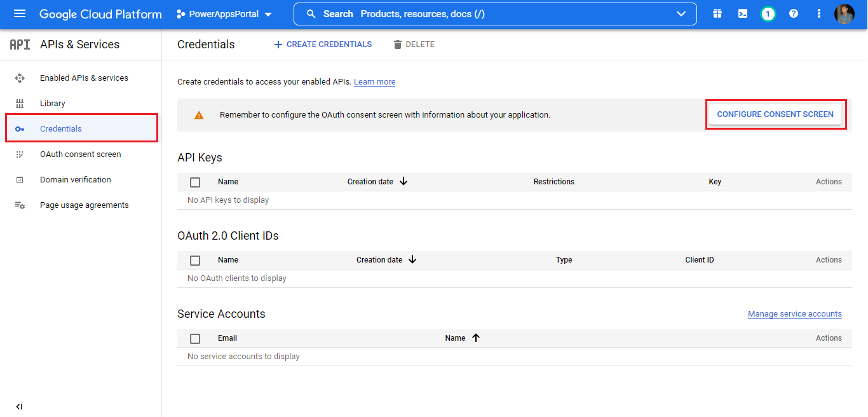Expand the PowerAppsPortal project selector
868x417 pixels.
point(224,14)
